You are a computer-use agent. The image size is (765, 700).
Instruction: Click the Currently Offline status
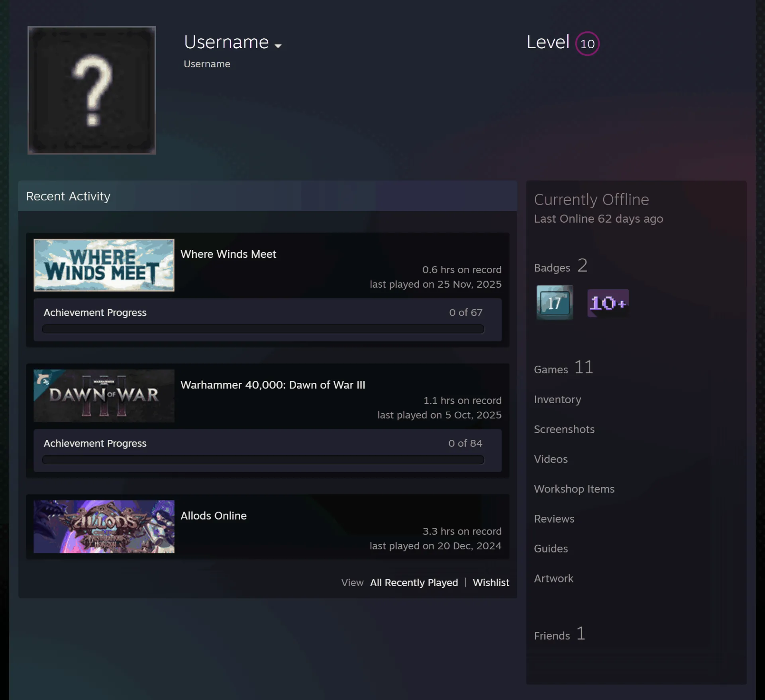click(591, 200)
